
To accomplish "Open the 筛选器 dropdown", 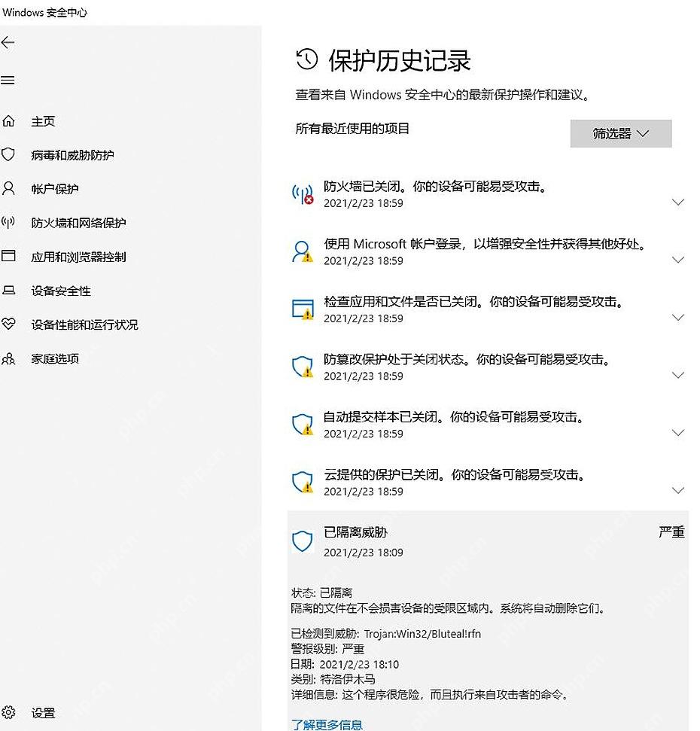I will coord(621,134).
